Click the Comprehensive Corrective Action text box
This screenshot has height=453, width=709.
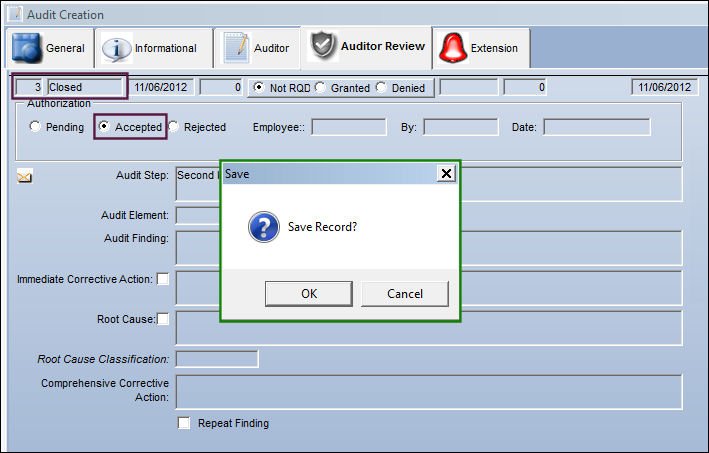coord(429,392)
